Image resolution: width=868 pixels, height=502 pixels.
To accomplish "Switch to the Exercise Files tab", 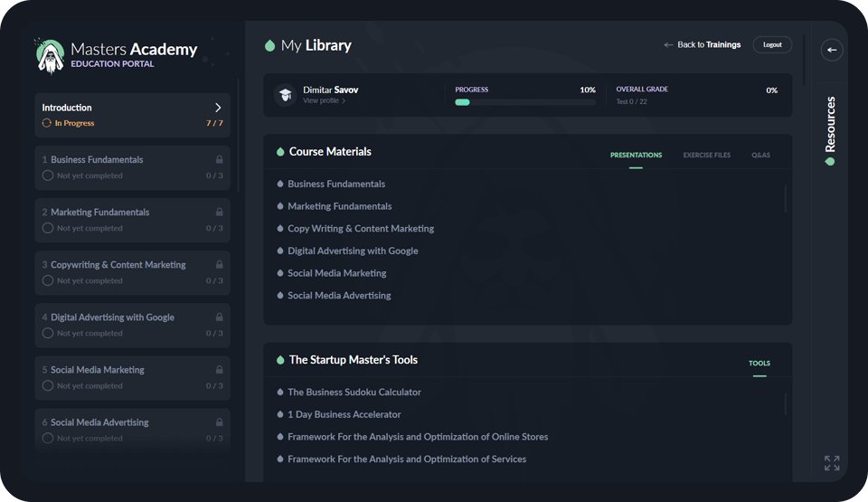I will (x=707, y=156).
